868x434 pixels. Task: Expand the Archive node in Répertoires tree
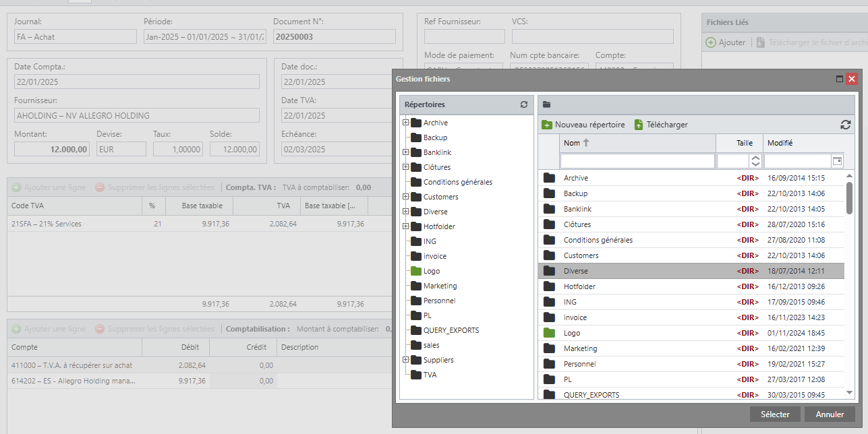click(x=406, y=123)
